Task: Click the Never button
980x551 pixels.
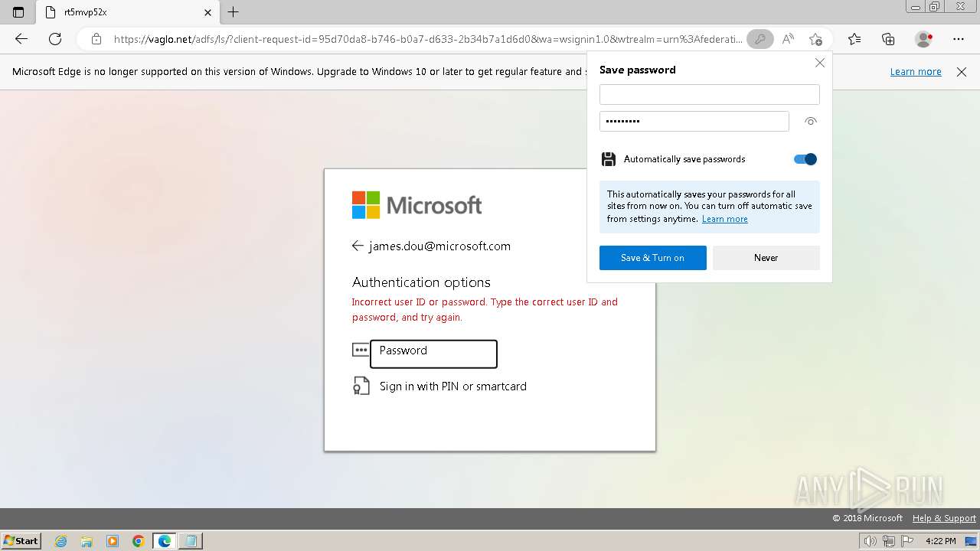Action: 766,258
